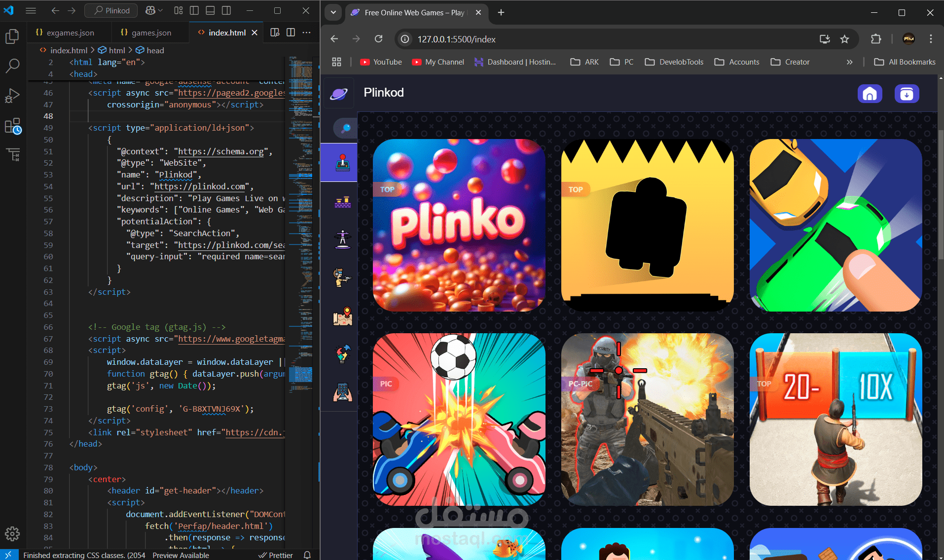Open the Dashboard Hostinger bookmark
Image resolution: width=944 pixels, height=560 pixels.
pyautogui.click(x=515, y=62)
